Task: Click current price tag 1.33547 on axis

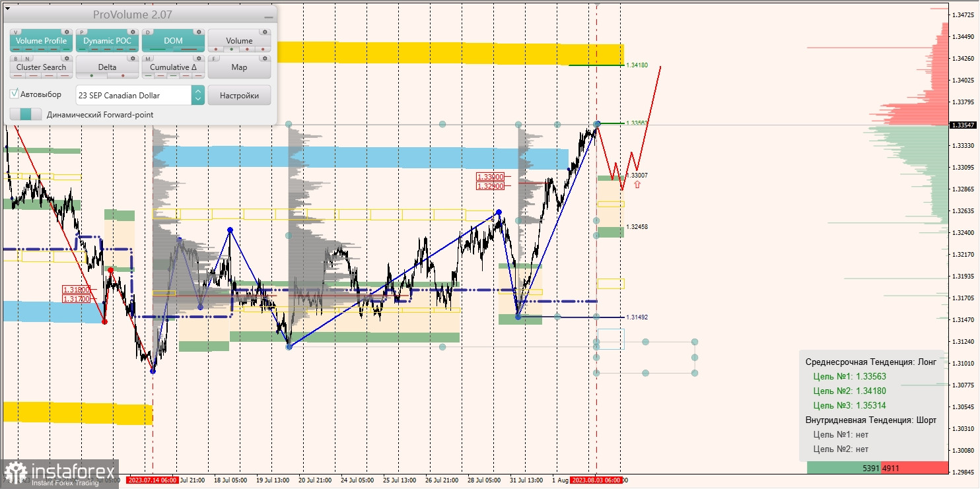Action: pyautogui.click(x=964, y=125)
